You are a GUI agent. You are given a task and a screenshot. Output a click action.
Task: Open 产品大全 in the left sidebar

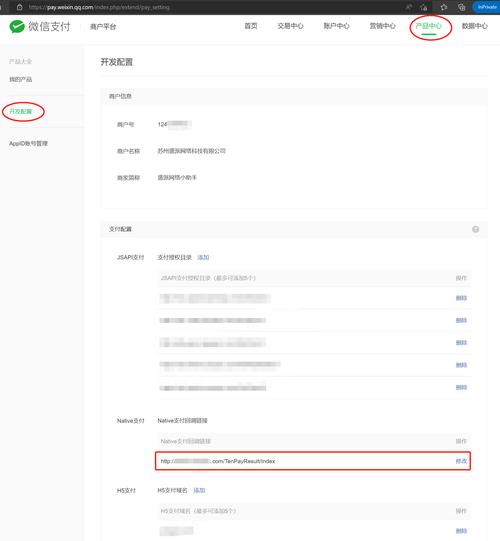pyautogui.click(x=20, y=61)
